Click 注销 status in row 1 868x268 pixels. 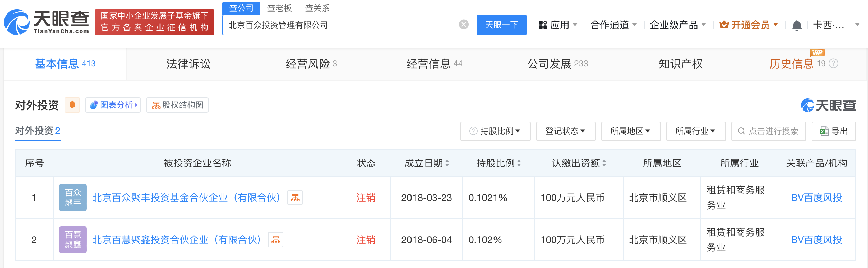pos(366,198)
